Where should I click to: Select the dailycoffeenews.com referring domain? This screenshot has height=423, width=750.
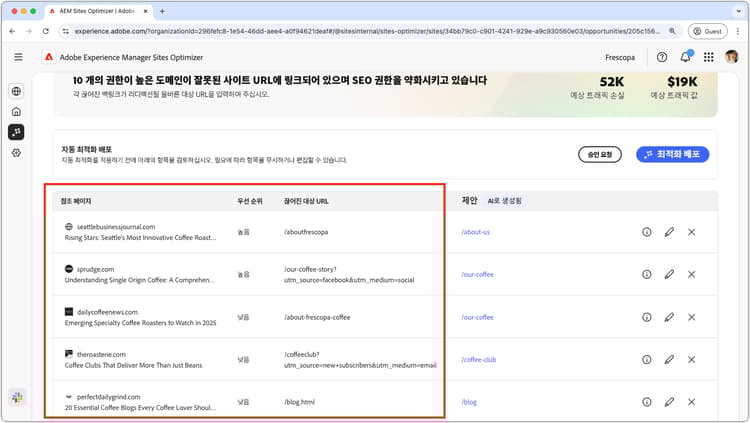(107, 312)
